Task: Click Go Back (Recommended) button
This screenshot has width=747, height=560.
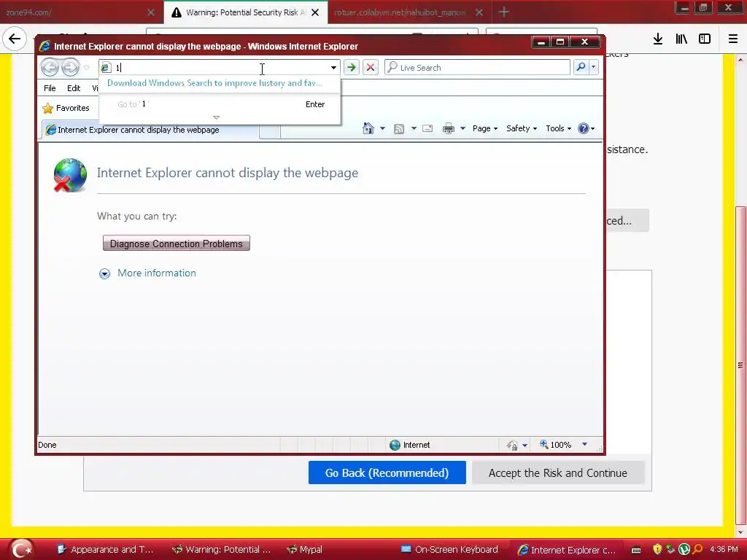Action: pyautogui.click(x=387, y=472)
